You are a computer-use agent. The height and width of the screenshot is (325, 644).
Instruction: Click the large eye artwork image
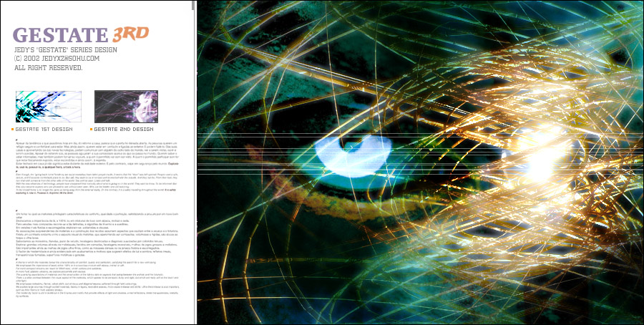pos(420,162)
